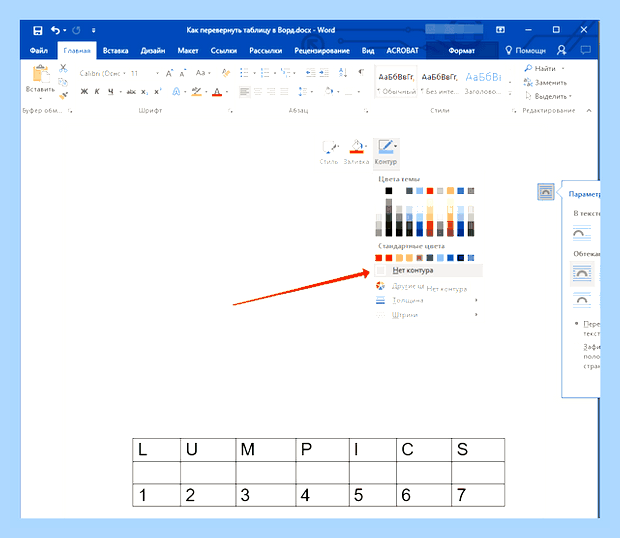Save the document with the floppy disk icon
This screenshot has width=620, height=538.
(38, 30)
